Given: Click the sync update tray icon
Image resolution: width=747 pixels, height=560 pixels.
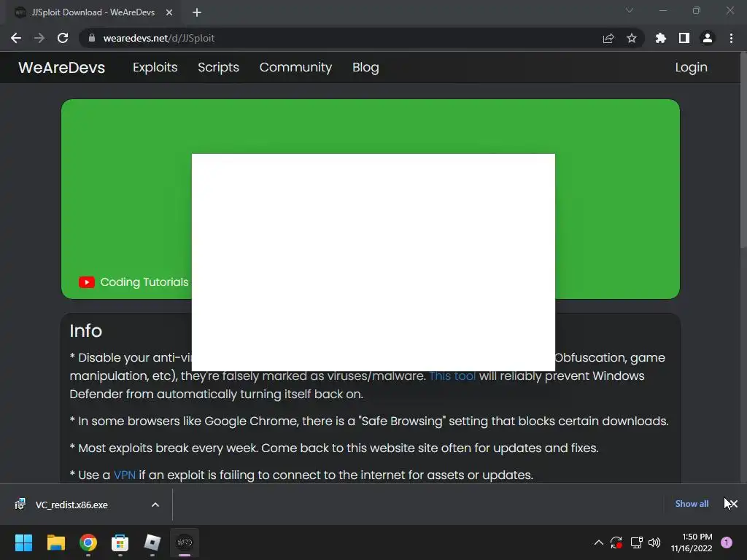Looking at the screenshot, I should point(616,542).
